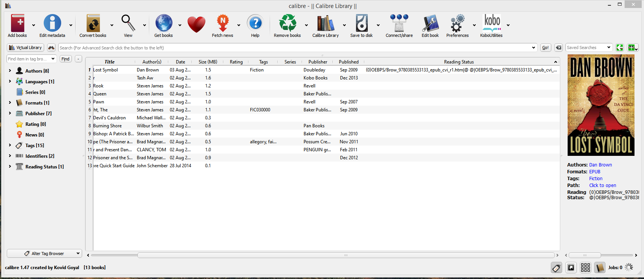The width and height of the screenshot is (644, 279).
Task: Expand the Reading Status [1] category
Action: pos(10,166)
